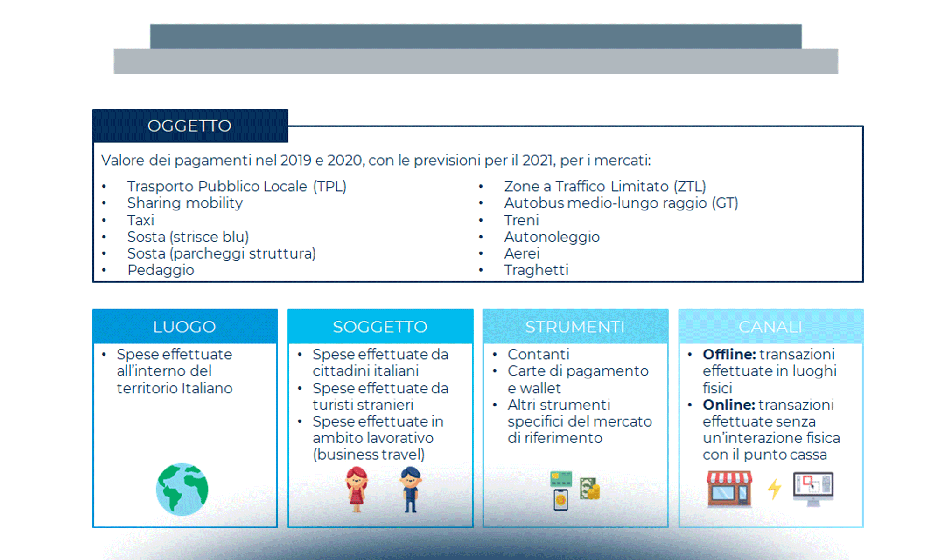Click Zone a Traffico Limitato (ZTL) item

605,186
